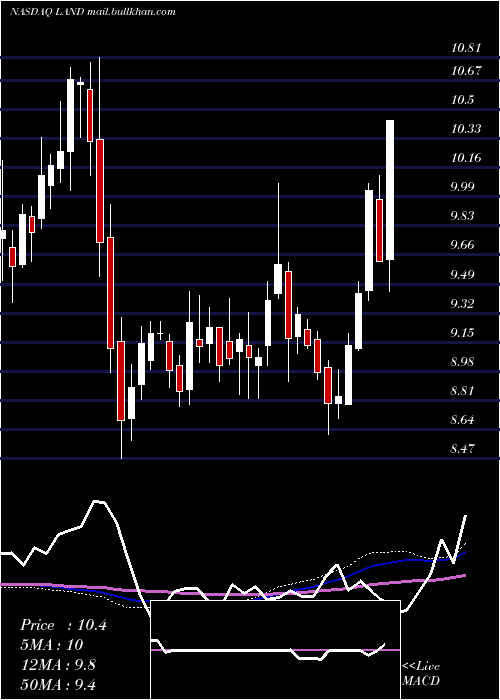
Task: Click the 'NASDAQ LAND mail.bullkhan.com' chart title
Action: (x=92, y=12)
